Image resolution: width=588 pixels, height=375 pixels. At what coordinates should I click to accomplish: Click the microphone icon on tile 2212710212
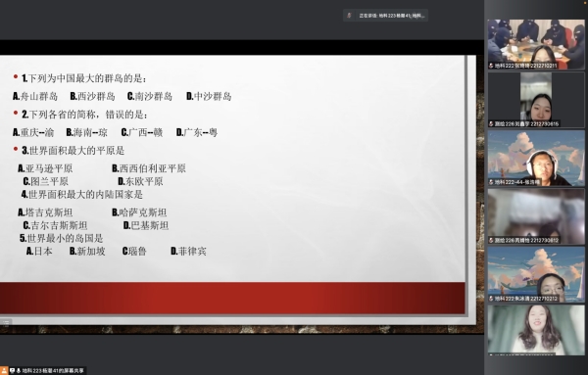coord(491,299)
